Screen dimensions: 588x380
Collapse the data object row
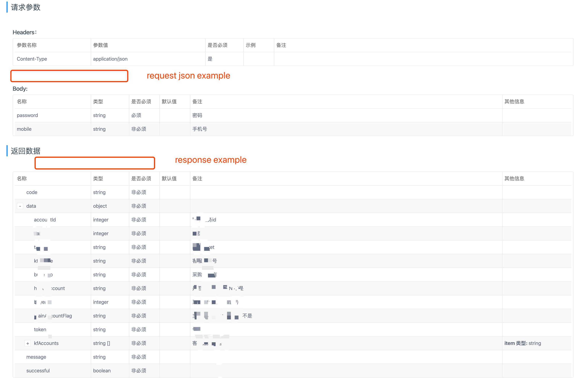[20, 206]
